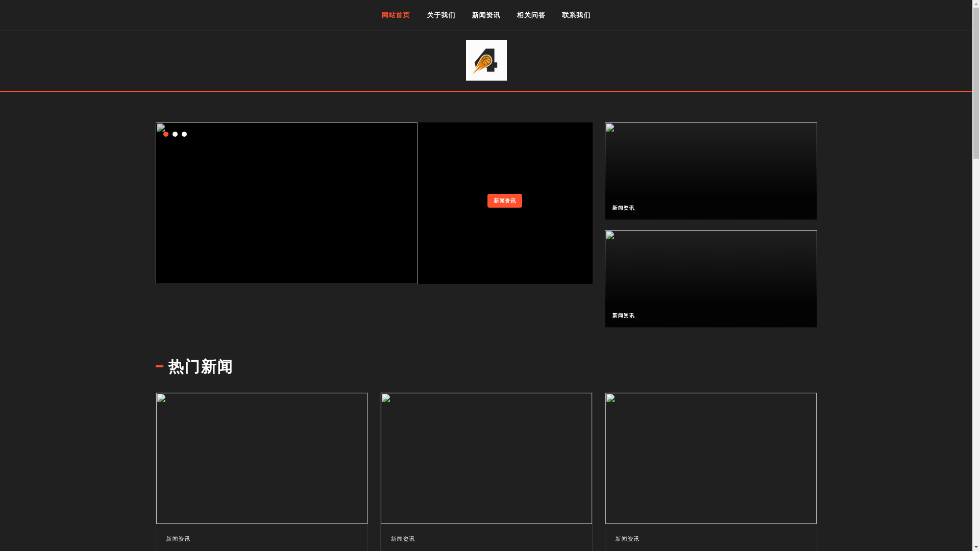The image size is (980, 551).
Task: Open the 相关问答 navigation link
Action: tap(531, 15)
